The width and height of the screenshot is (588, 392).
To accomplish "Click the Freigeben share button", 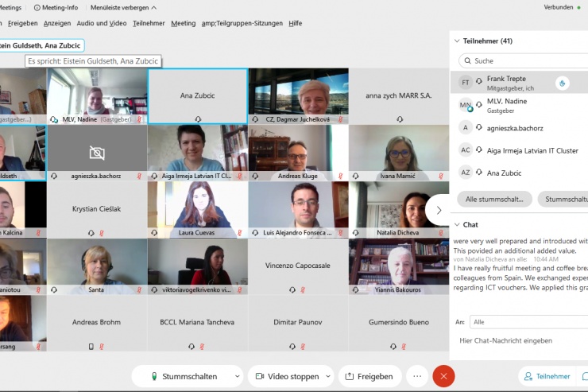I will 369,376.
